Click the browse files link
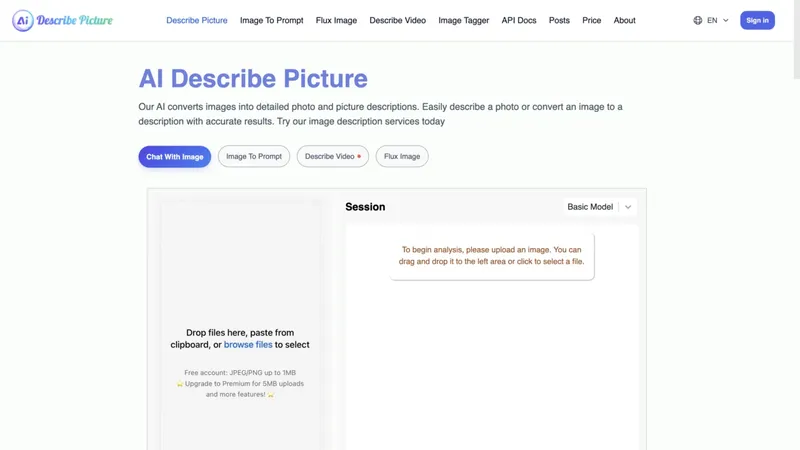 248,345
